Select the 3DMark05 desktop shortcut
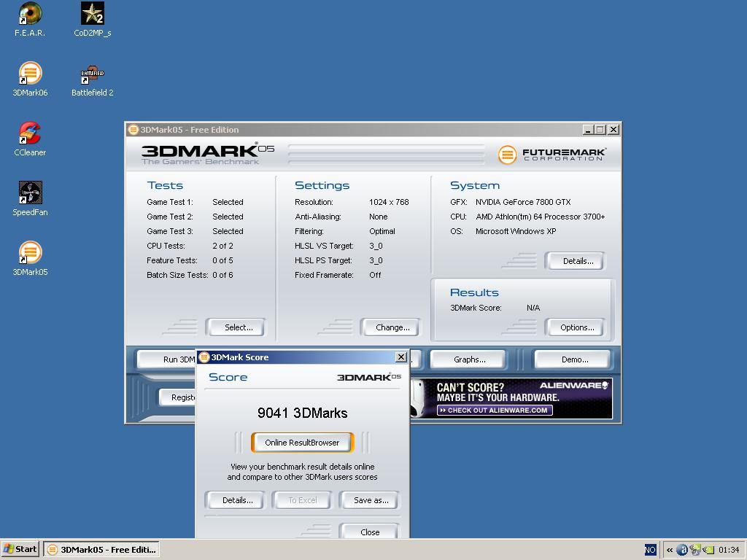This screenshot has height=560, width=747. [x=30, y=259]
